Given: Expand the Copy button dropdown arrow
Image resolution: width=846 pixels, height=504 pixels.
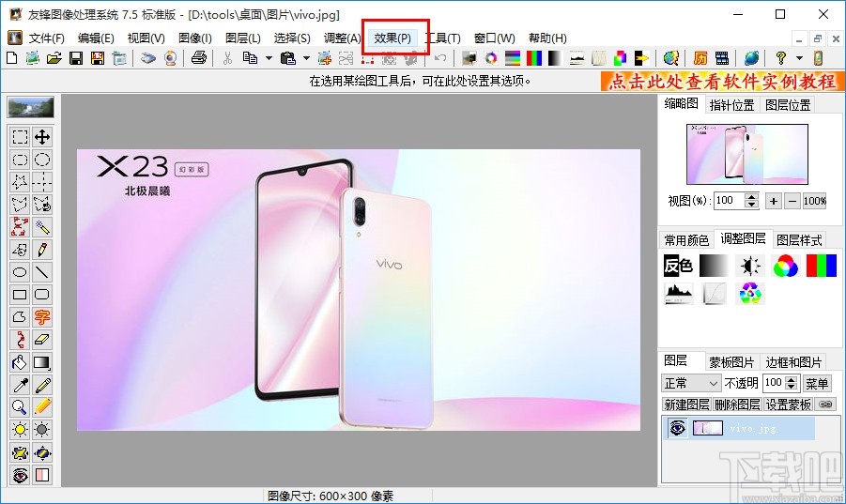Looking at the screenshot, I should click(269, 57).
